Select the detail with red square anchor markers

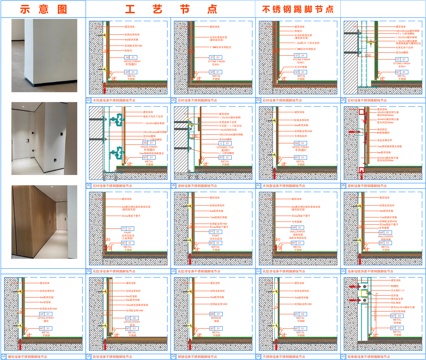(x=383, y=143)
